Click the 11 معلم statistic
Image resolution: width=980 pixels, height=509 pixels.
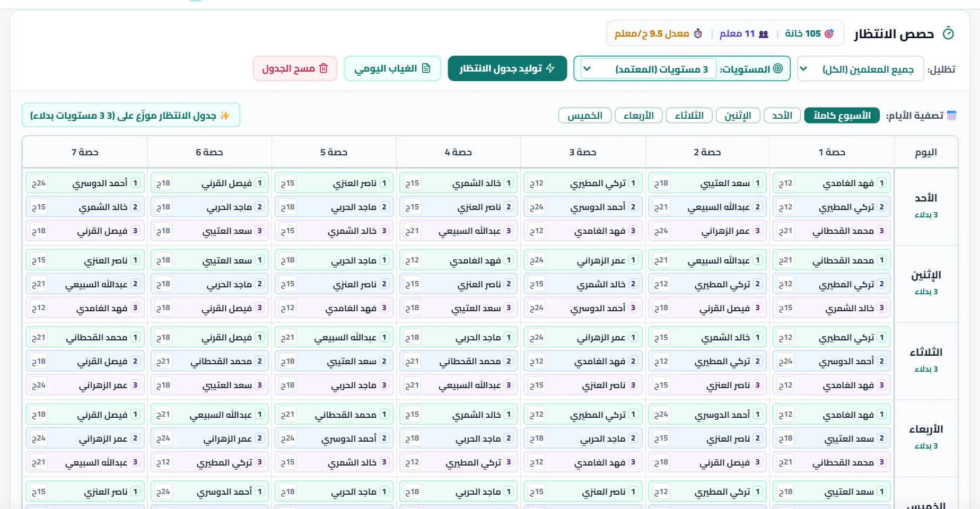[744, 33]
